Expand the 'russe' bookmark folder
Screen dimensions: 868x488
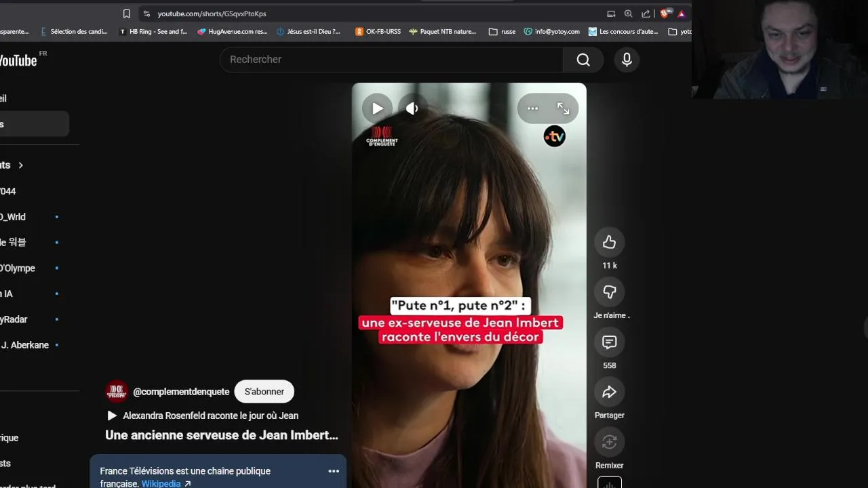[x=502, y=31]
